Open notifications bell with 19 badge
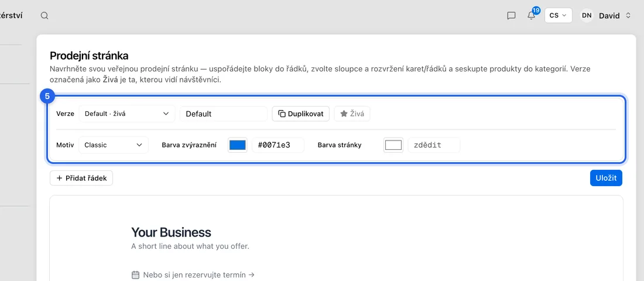This screenshot has width=644, height=281. pos(532,15)
